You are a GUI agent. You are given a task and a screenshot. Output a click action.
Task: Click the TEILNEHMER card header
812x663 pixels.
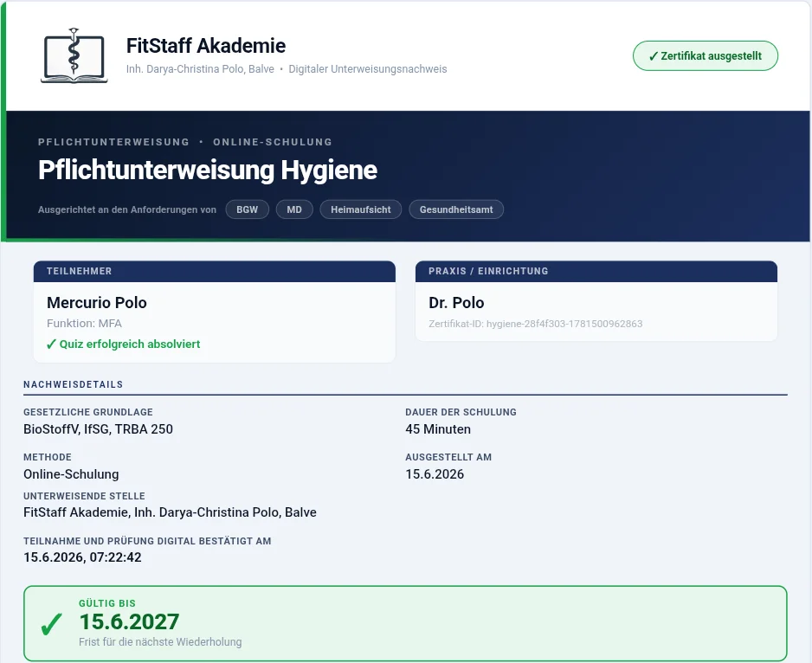click(215, 272)
